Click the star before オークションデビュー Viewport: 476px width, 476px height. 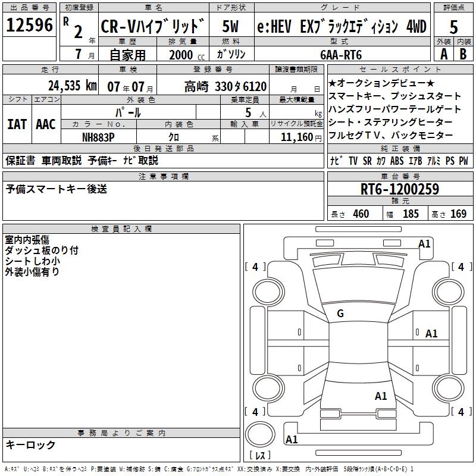click(333, 83)
